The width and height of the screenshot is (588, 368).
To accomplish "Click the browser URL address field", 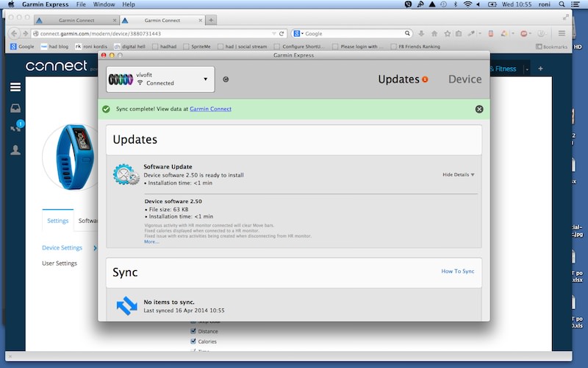I will tap(154, 34).
